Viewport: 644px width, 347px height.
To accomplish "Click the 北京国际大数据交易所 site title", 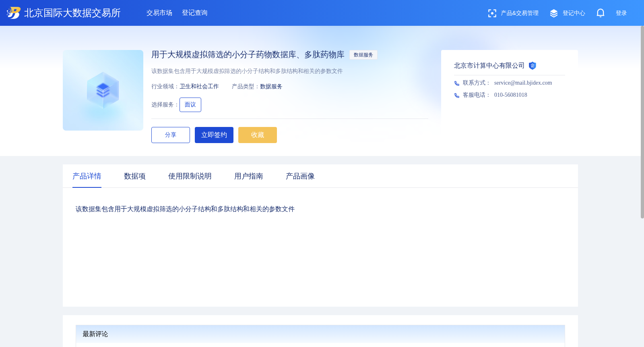I will tap(72, 13).
